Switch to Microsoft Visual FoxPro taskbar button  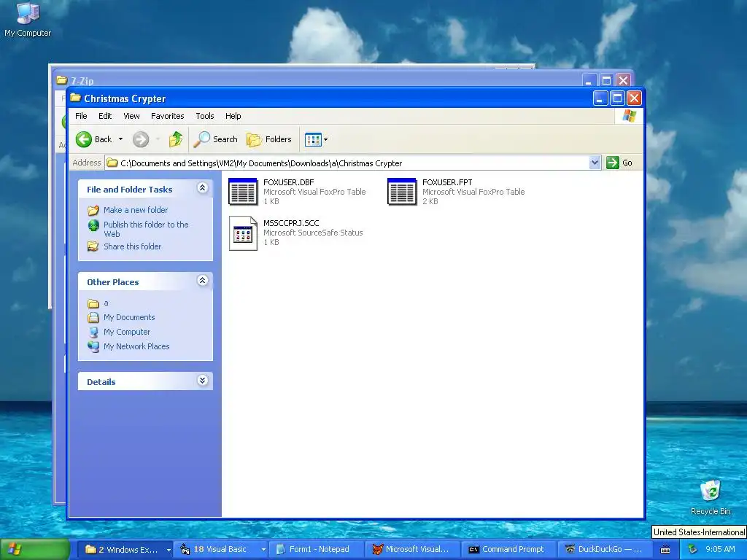(413, 549)
